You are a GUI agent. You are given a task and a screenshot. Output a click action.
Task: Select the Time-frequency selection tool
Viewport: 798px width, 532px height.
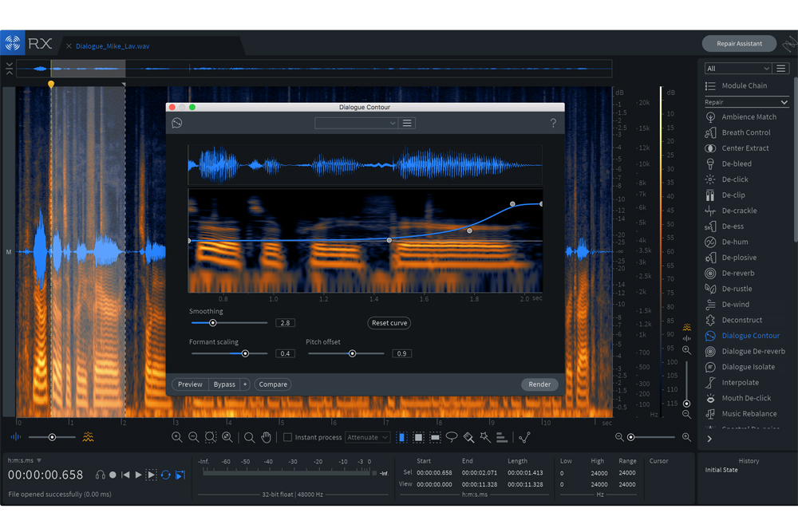point(418,437)
